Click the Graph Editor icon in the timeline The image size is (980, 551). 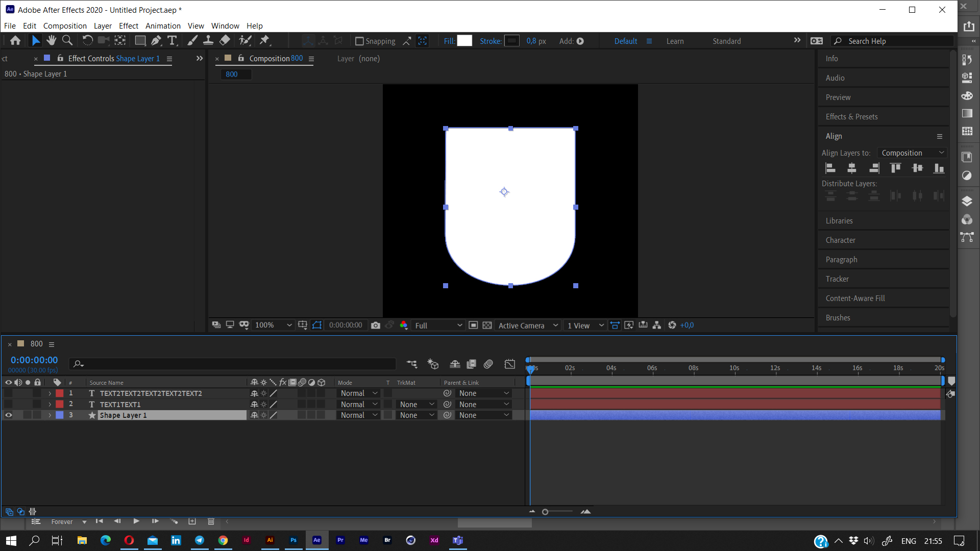pyautogui.click(x=510, y=364)
